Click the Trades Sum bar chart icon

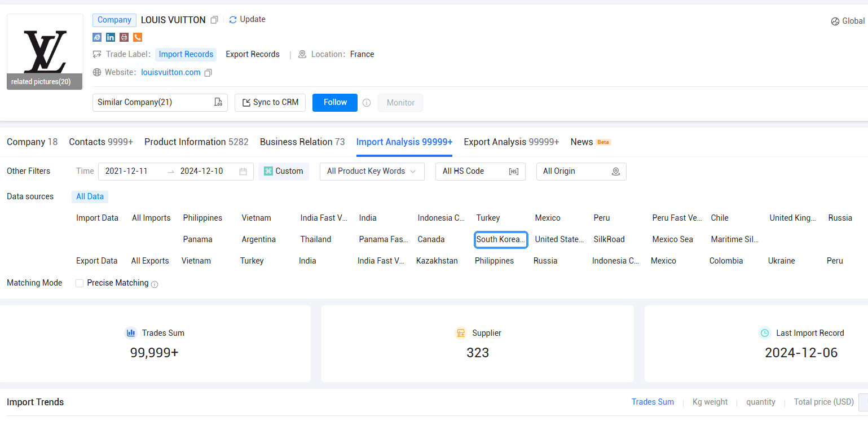coord(131,333)
